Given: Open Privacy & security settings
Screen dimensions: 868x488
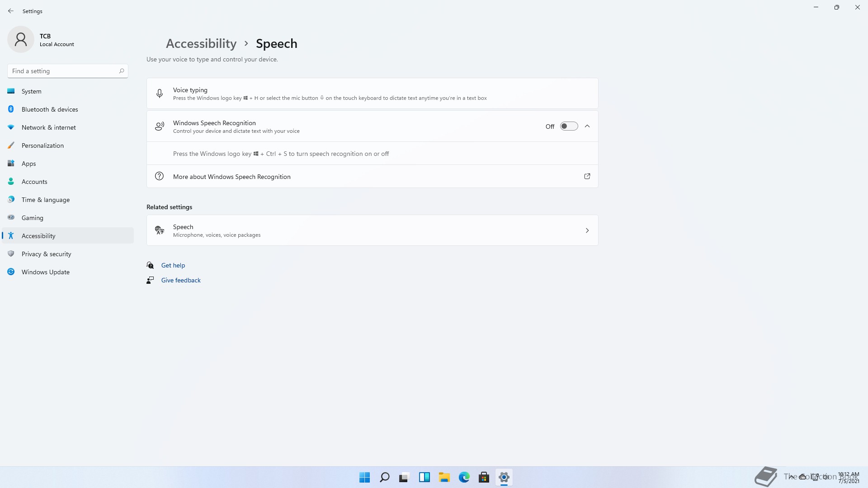Looking at the screenshot, I should click(68, 254).
